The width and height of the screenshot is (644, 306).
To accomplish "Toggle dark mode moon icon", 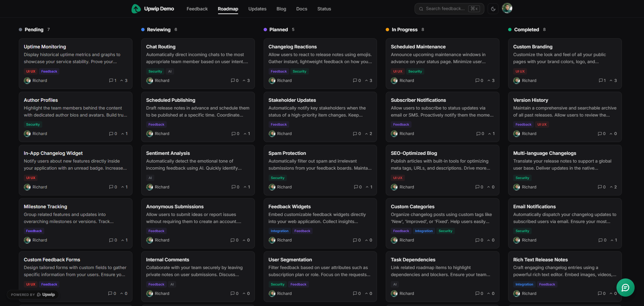I will click(x=493, y=9).
